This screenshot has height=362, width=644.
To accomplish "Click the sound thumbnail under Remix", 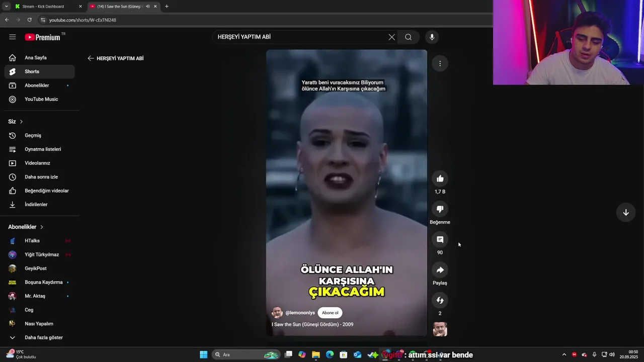I will tap(440, 329).
